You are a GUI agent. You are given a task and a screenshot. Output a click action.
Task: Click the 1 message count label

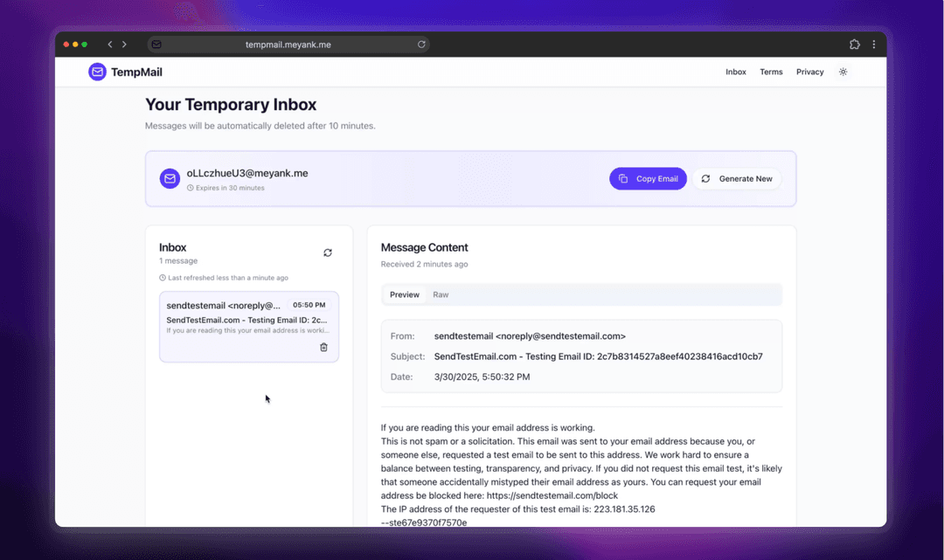178,261
